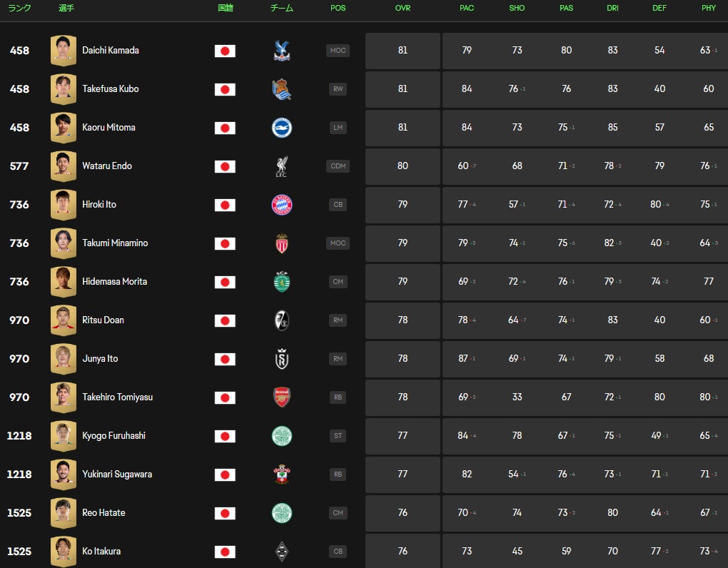Click Kyogo Furuhashi's name
The width and height of the screenshot is (728, 568).
[x=113, y=436]
